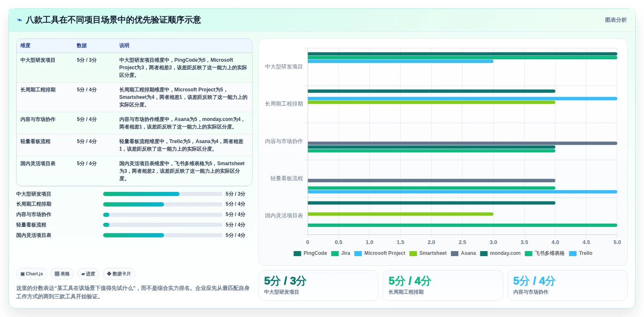Screen dimensions: 644x317
Task: Click the 2.5 tick on the chart x-axis
Action: [462, 242]
